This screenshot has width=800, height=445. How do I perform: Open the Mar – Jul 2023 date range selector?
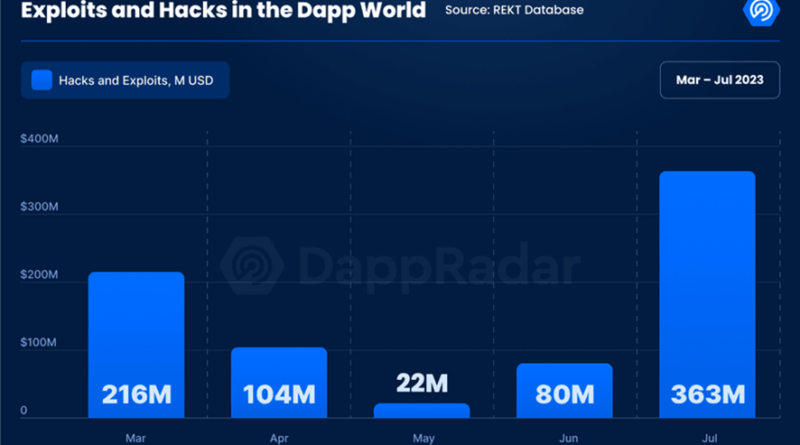tap(719, 80)
